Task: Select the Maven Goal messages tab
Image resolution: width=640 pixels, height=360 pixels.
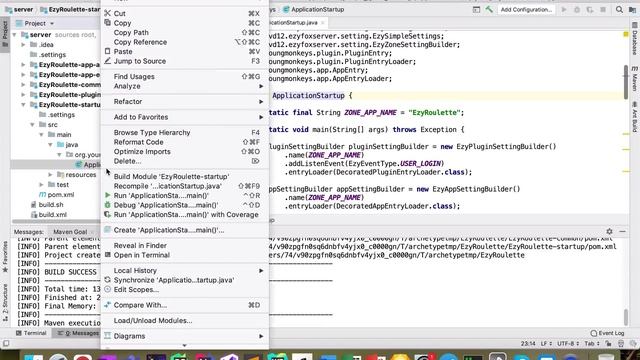Action: (x=70, y=232)
